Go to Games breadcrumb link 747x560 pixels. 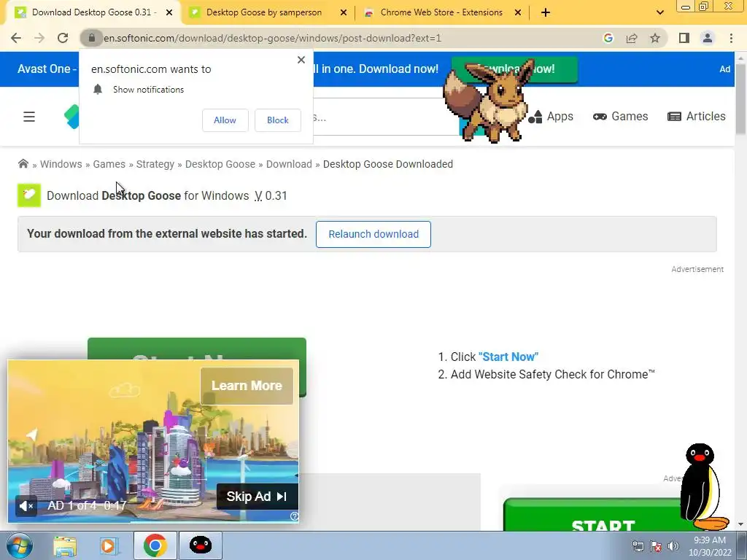(109, 164)
